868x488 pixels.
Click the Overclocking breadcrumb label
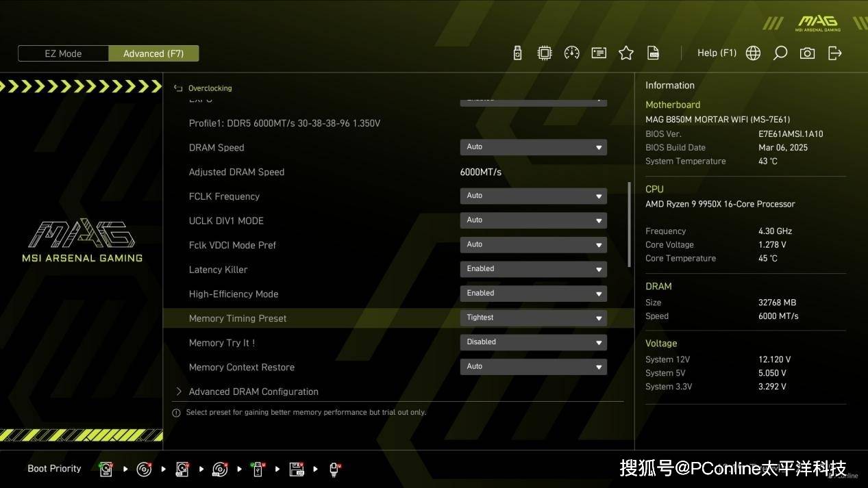click(210, 88)
